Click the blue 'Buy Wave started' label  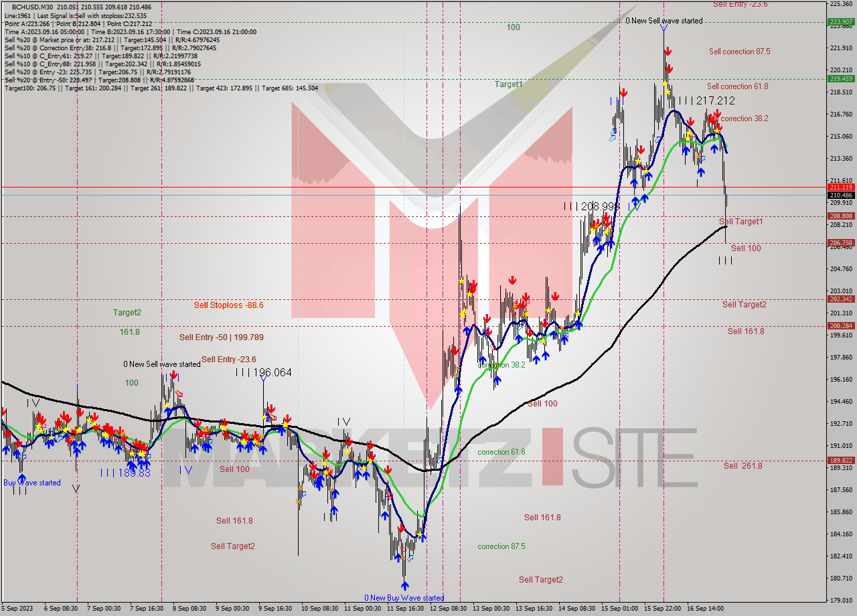(x=31, y=483)
